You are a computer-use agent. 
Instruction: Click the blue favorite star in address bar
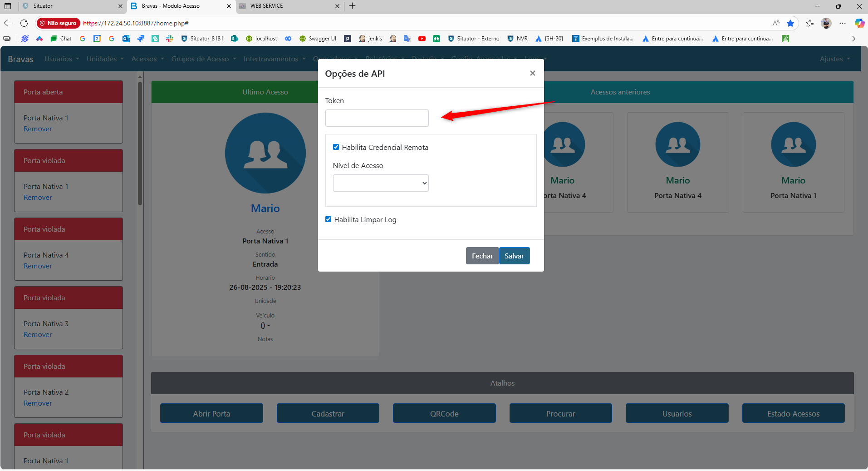click(790, 23)
